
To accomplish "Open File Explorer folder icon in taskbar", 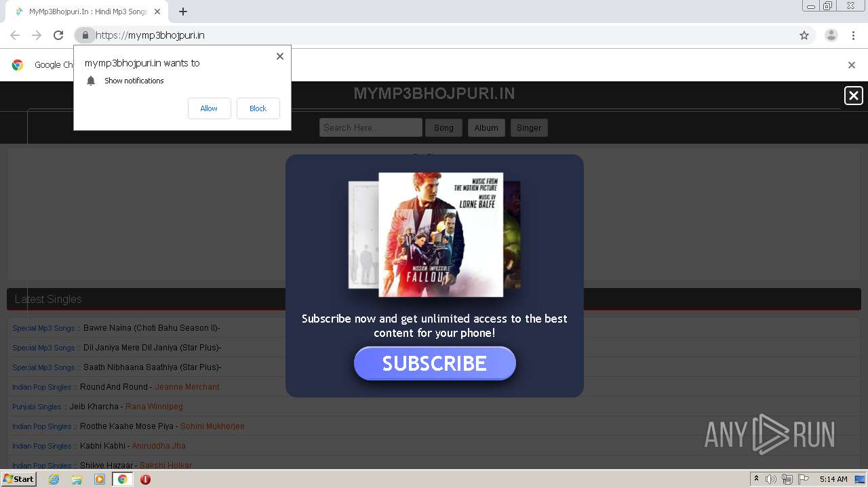I will coord(77,479).
